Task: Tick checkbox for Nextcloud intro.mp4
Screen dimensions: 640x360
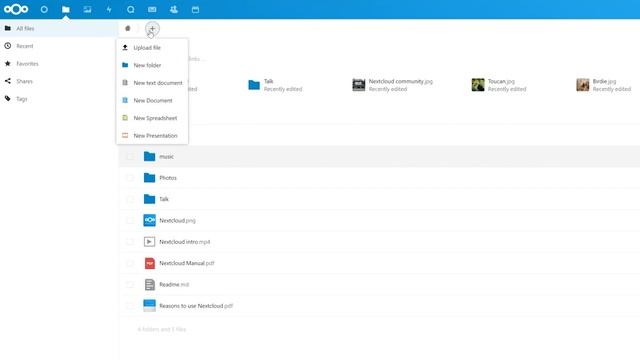Action: pos(130,242)
